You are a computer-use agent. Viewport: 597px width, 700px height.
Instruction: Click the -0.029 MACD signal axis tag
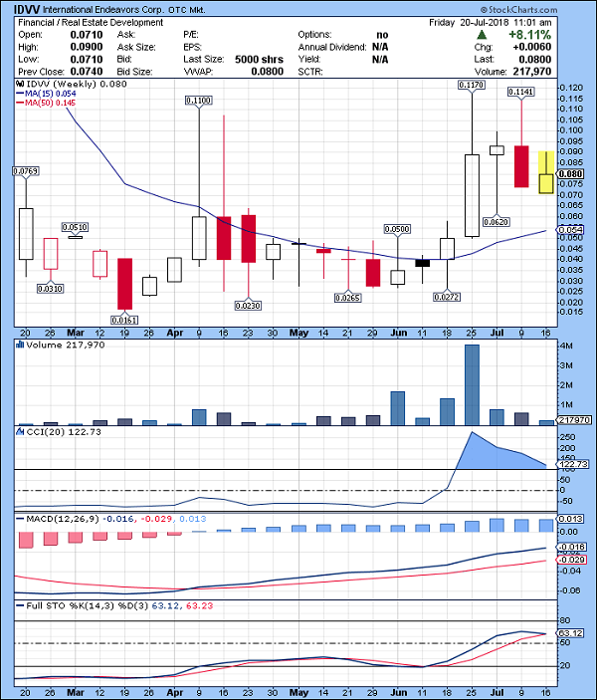pyautogui.click(x=570, y=560)
